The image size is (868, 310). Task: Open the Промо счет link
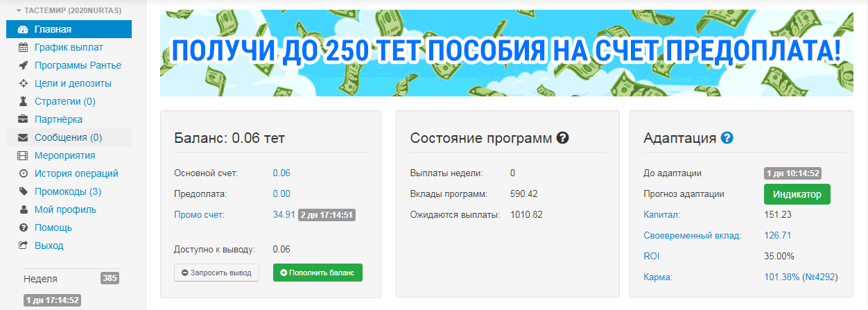[x=200, y=214]
